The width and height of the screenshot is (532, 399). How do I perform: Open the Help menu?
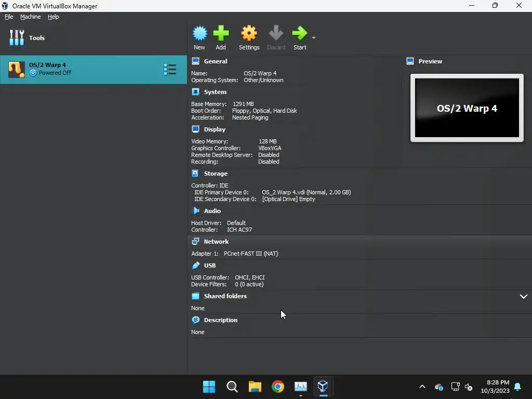[x=54, y=17]
